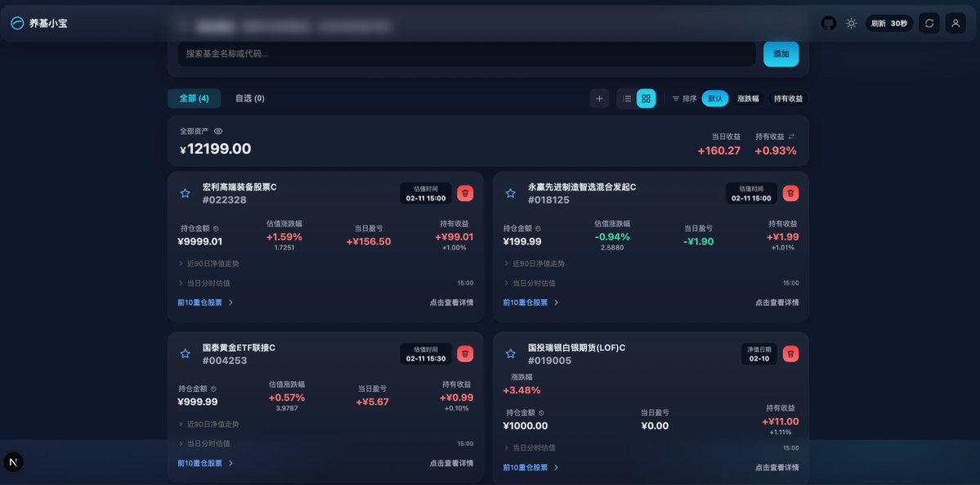Click the 添加 button
The height and width of the screenshot is (485, 980).
coord(781,54)
